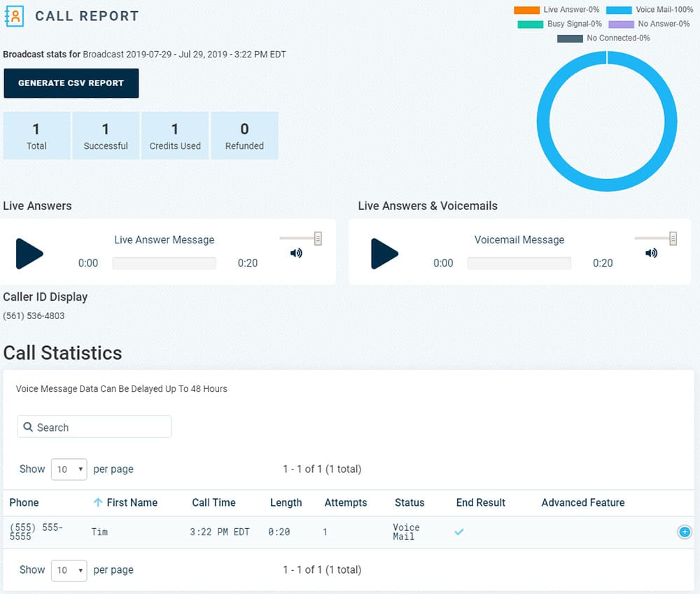Mute the Voicemail Message speaker icon
The width and height of the screenshot is (700, 594).
[651, 253]
